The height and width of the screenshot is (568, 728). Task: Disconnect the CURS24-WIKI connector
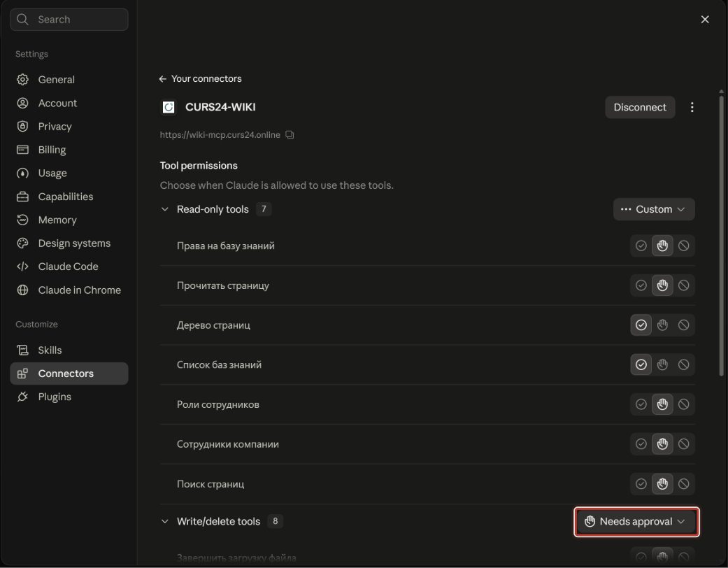(x=640, y=107)
